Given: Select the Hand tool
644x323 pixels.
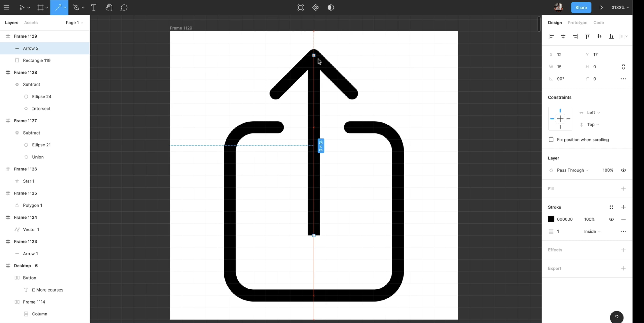Looking at the screenshot, I should (109, 8).
